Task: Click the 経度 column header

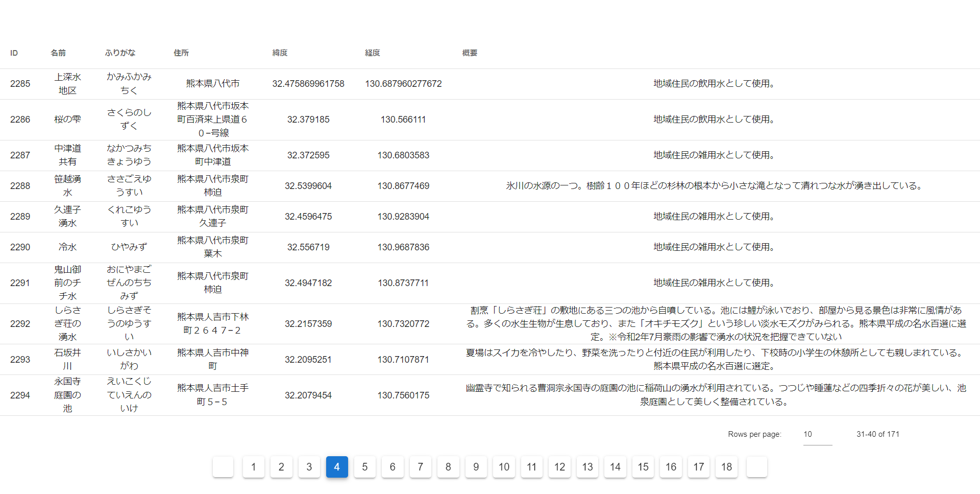Action: 372,53
